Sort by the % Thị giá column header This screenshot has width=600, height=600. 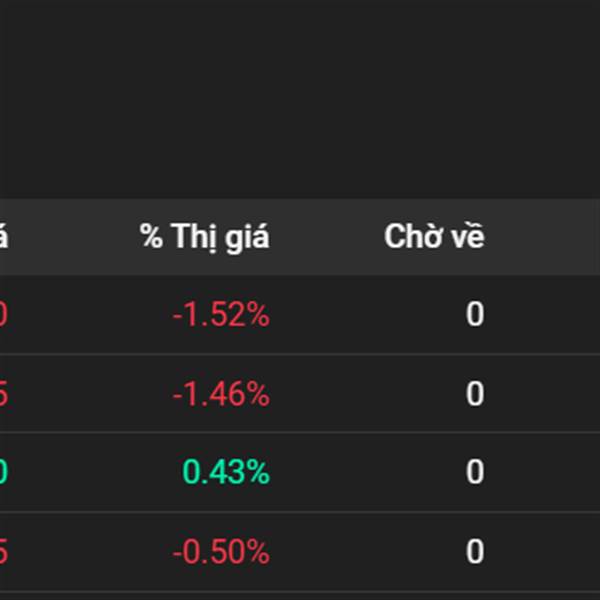click(204, 237)
